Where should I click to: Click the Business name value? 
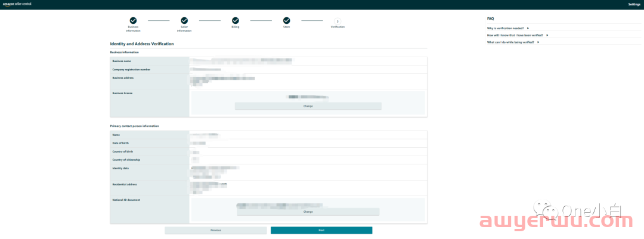[x=240, y=61]
